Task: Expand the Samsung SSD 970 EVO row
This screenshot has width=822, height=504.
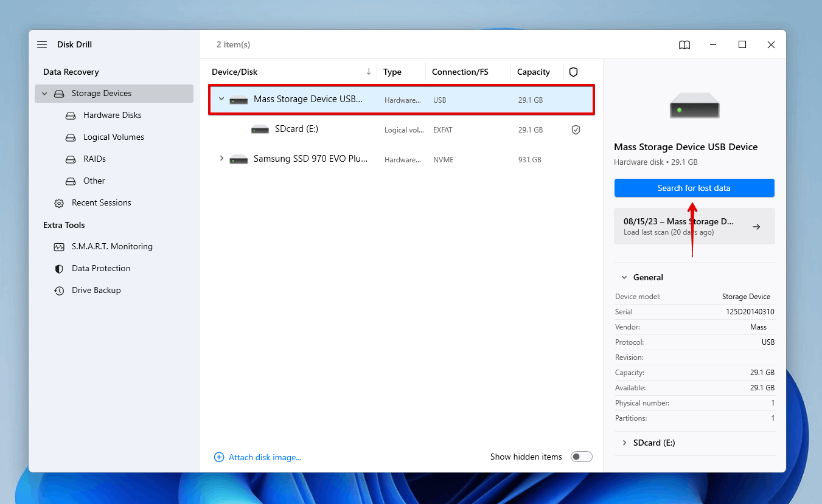Action: (x=221, y=159)
